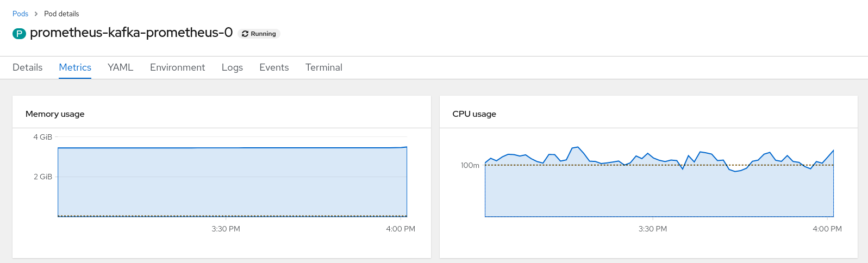Click the 4:00 PM label under CPU chart

[x=827, y=229]
